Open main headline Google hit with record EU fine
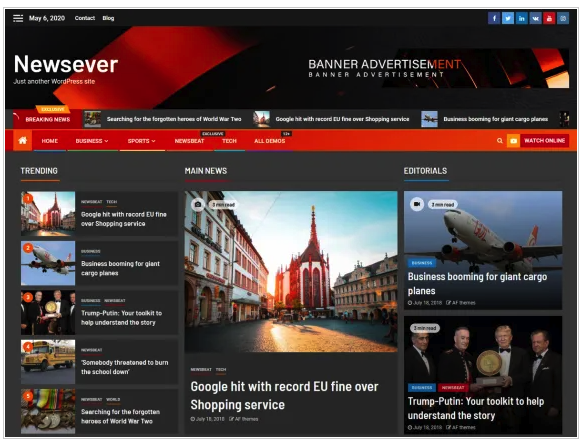 [x=284, y=396]
